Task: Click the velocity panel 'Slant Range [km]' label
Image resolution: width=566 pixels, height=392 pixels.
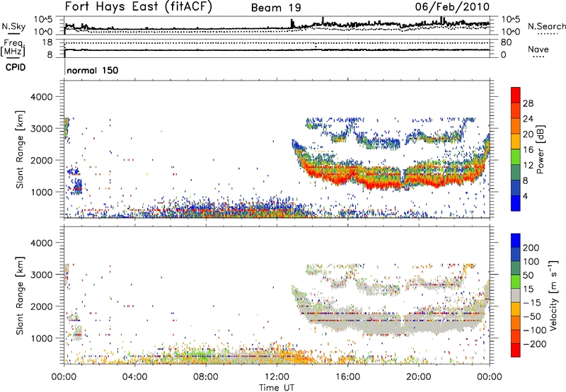Action: tap(20, 295)
